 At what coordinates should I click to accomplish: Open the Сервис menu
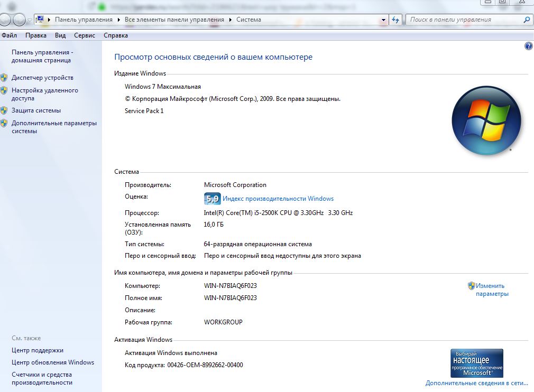coord(85,35)
